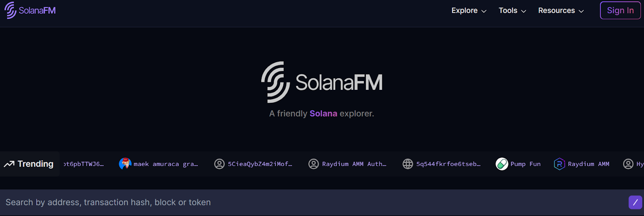This screenshot has height=216, width=644.
Task: Open trending item Pump Fun
Action: [525, 164]
